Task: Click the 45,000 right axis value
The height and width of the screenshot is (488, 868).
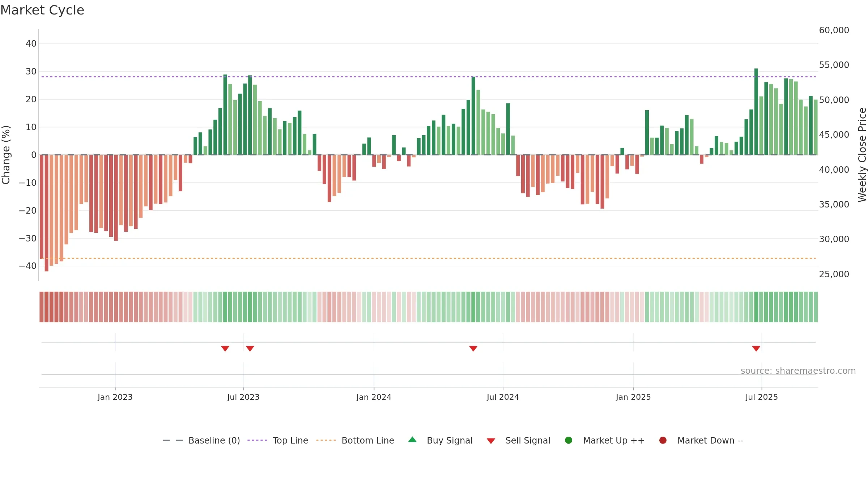Action: (x=834, y=135)
